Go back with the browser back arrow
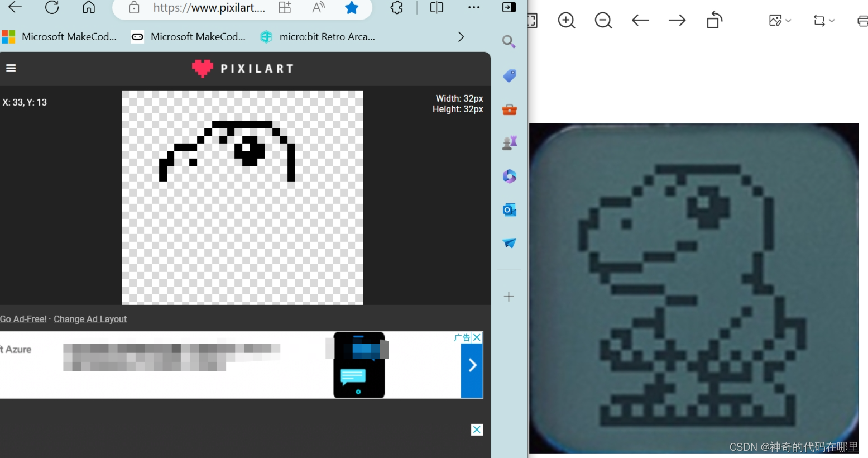 pyautogui.click(x=15, y=7)
